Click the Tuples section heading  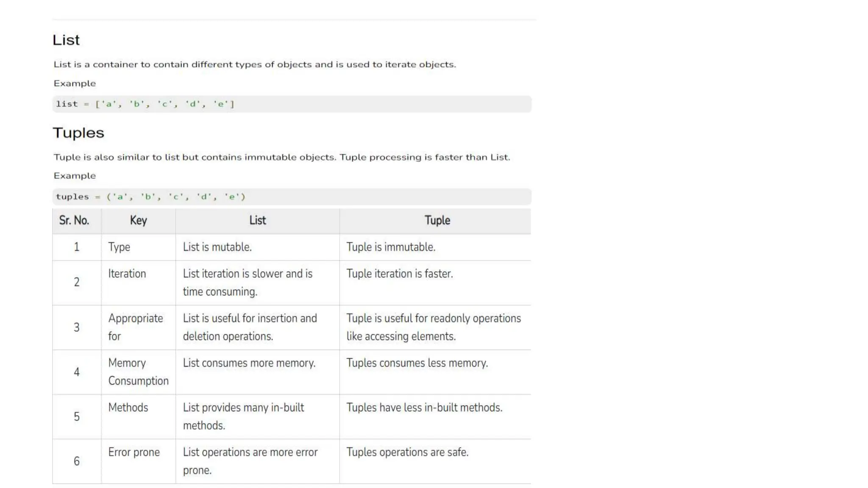[x=78, y=133]
